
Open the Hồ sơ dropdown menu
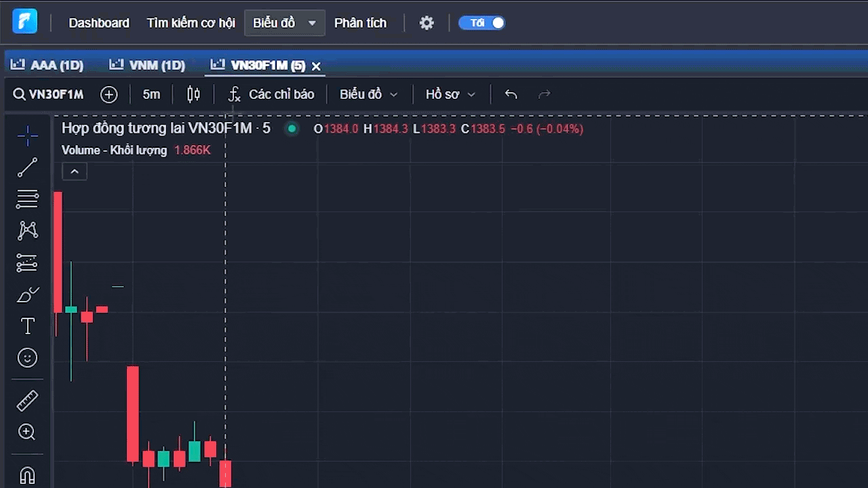pos(450,94)
